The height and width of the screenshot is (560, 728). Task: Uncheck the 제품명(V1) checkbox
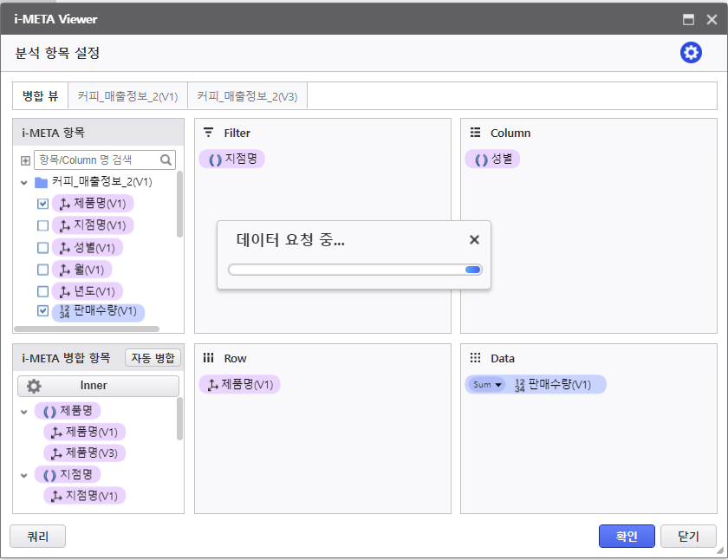(42, 204)
